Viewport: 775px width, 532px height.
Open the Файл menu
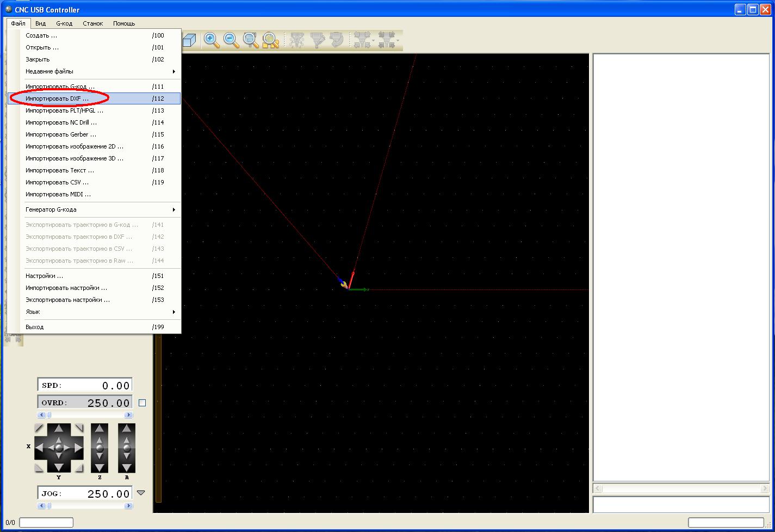(x=18, y=23)
